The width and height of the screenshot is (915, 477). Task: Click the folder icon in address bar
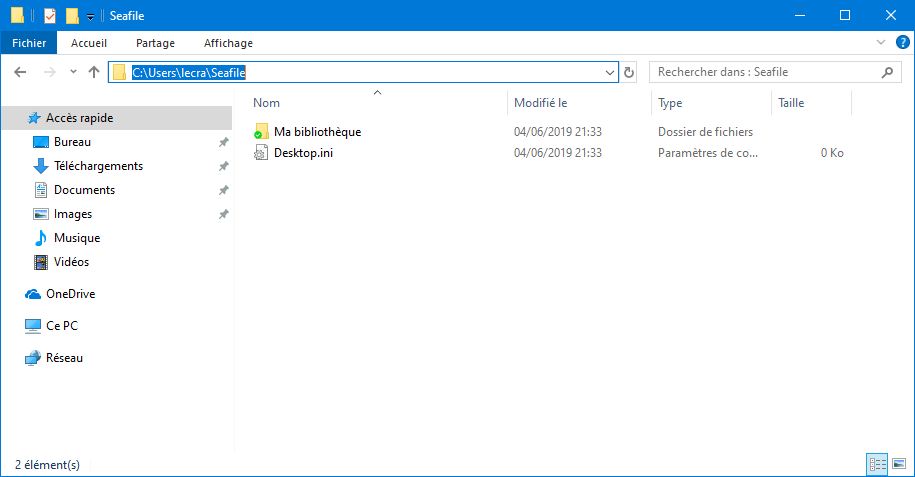click(x=119, y=72)
